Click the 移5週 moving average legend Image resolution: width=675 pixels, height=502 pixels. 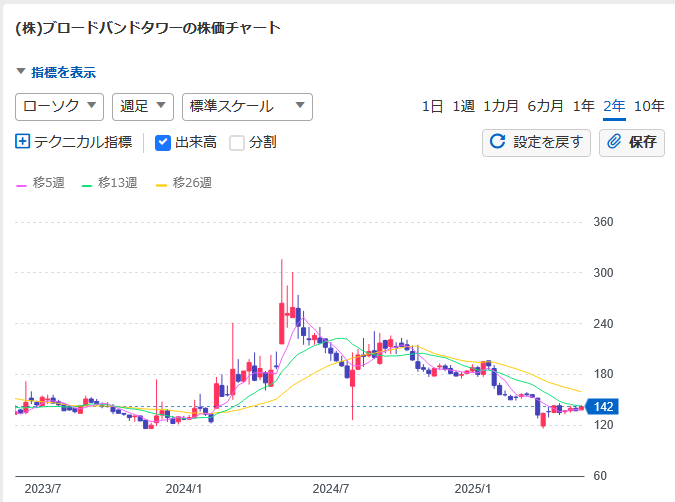tap(40, 183)
